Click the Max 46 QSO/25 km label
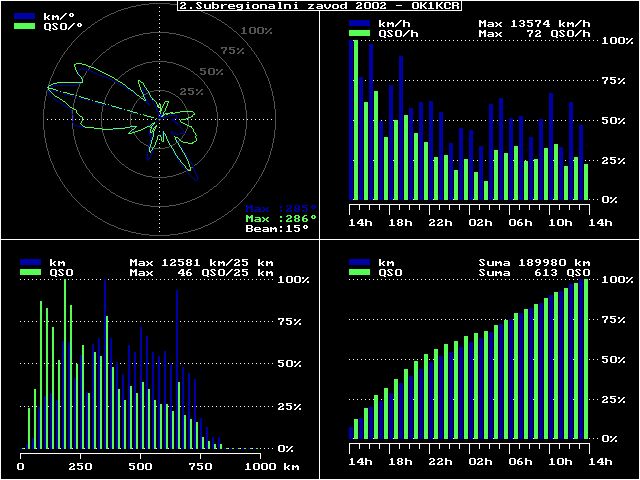Image resolution: width=640 pixels, height=480 pixels. click(202, 272)
